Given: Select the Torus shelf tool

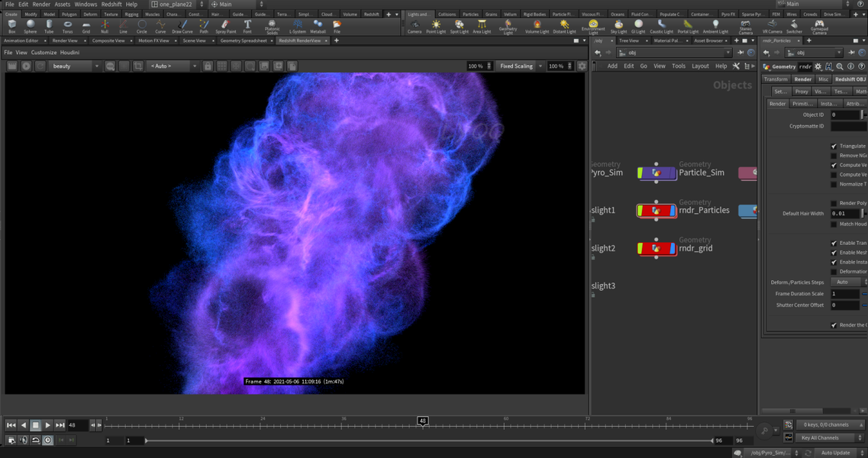Looking at the screenshot, I should (67, 27).
